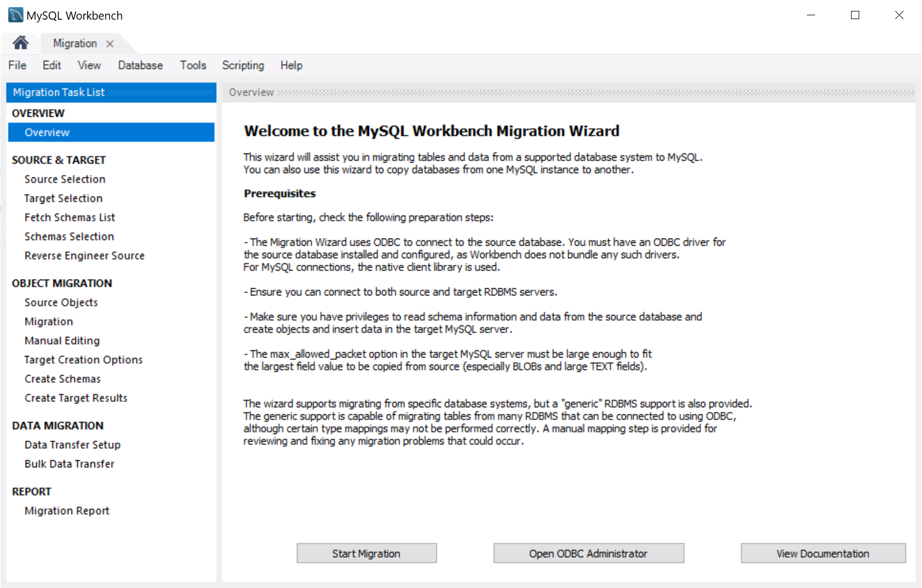Switch to the Migration tab

(x=75, y=44)
